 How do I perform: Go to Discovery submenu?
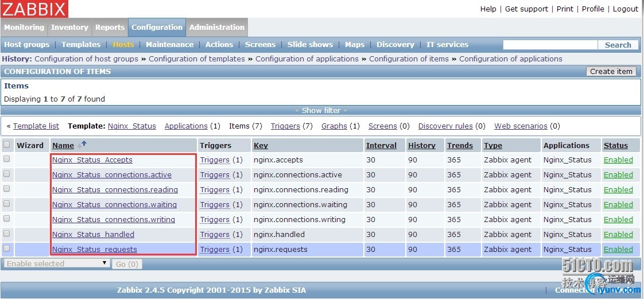click(395, 44)
